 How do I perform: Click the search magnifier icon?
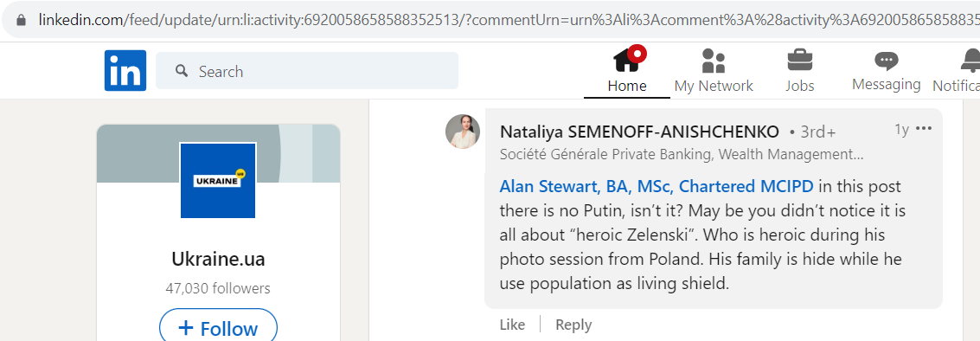tap(182, 71)
